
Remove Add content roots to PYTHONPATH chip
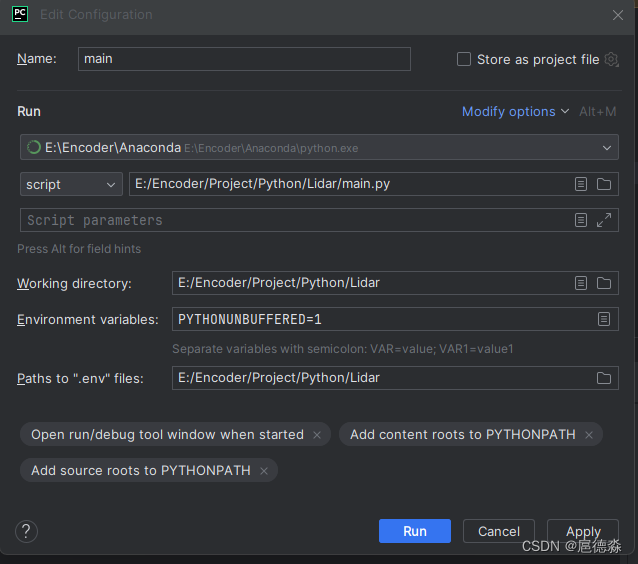pyautogui.click(x=589, y=435)
